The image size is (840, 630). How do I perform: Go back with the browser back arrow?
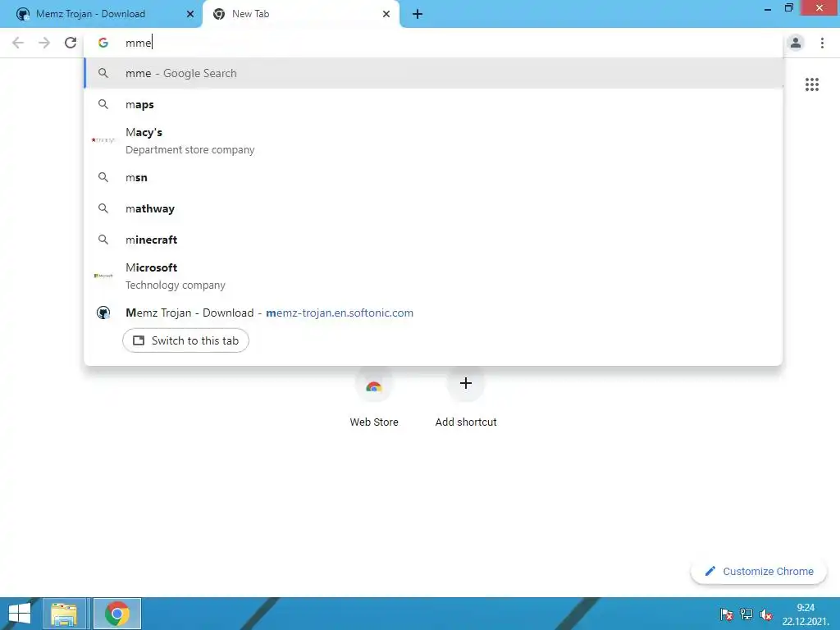(x=18, y=43)
